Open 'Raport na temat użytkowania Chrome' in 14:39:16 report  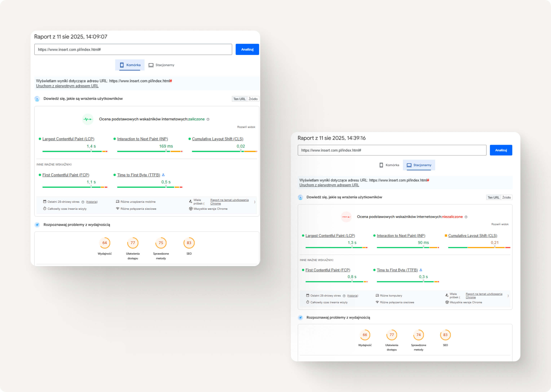(x=484, y=296)
